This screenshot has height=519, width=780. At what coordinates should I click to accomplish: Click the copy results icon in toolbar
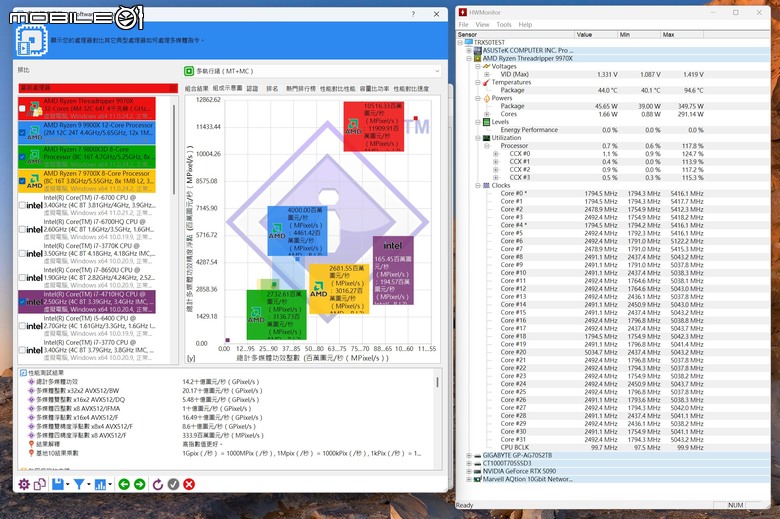40,484
